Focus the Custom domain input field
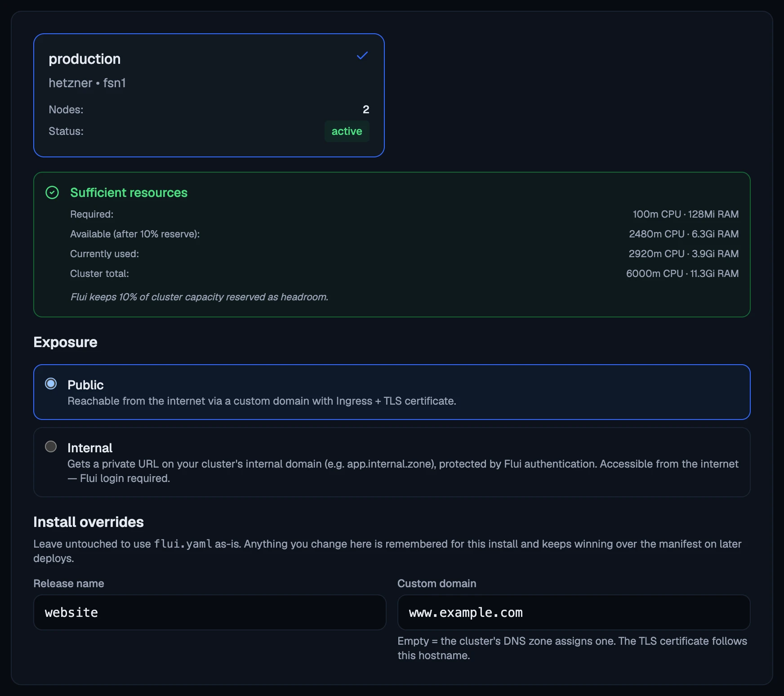Screen dimensions: 784x696 (x=574, y=612)
